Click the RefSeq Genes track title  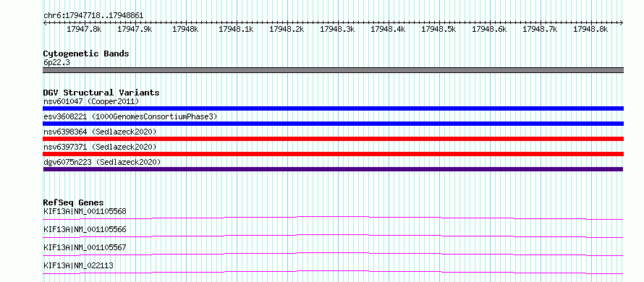point(73,202)
